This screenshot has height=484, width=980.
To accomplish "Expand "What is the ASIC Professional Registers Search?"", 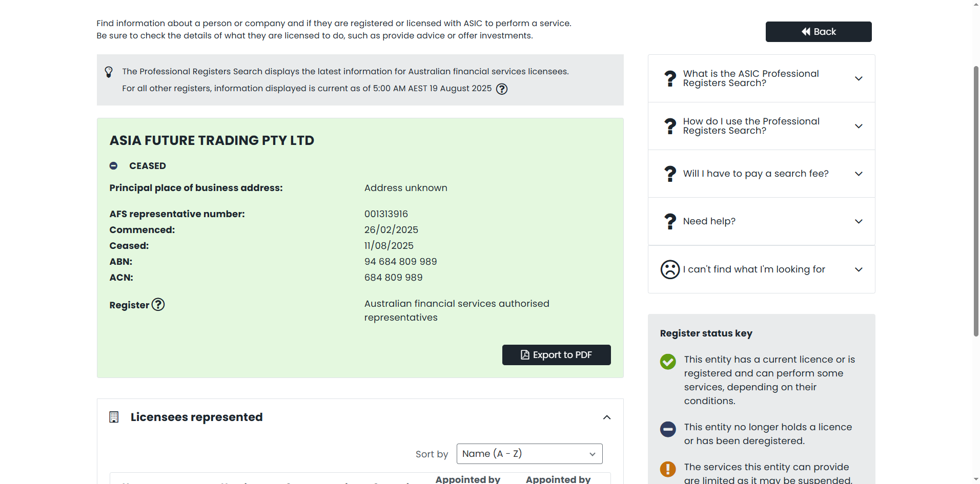I will coord(859,78).
